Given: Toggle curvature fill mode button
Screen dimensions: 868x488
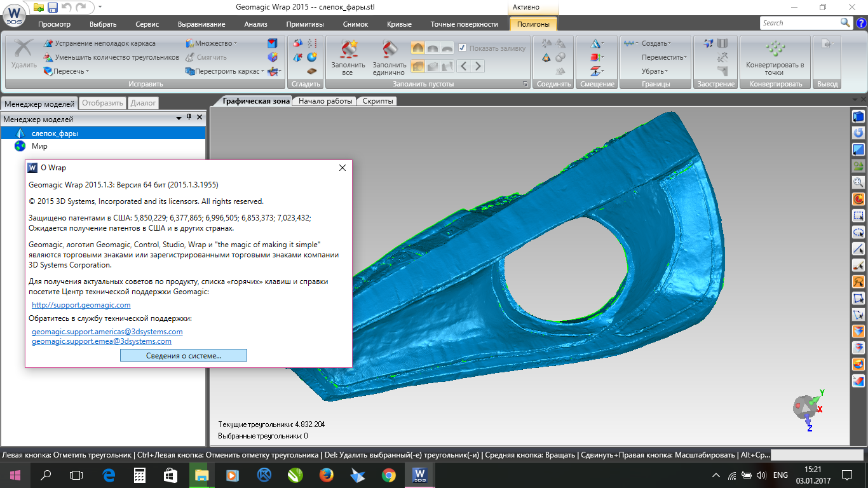Looking at the screenshot, I should 417,48.
